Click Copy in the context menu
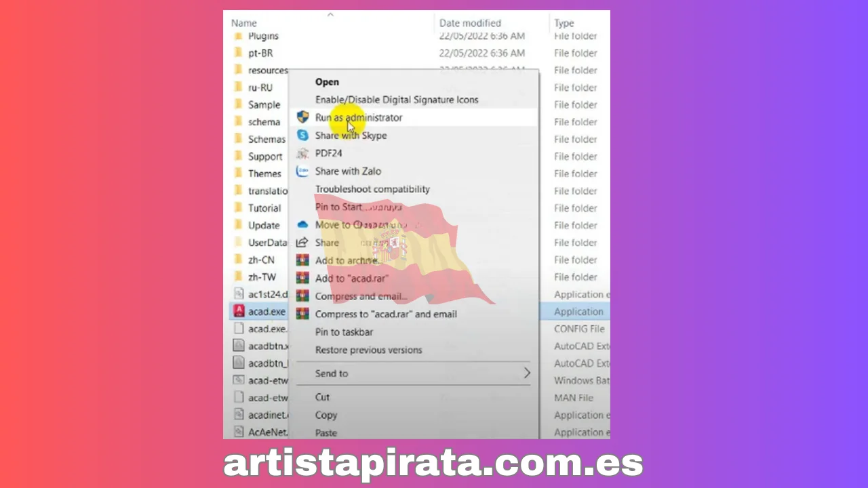The width and height of the screenshot is (868, 488). (x=325, y=415)
